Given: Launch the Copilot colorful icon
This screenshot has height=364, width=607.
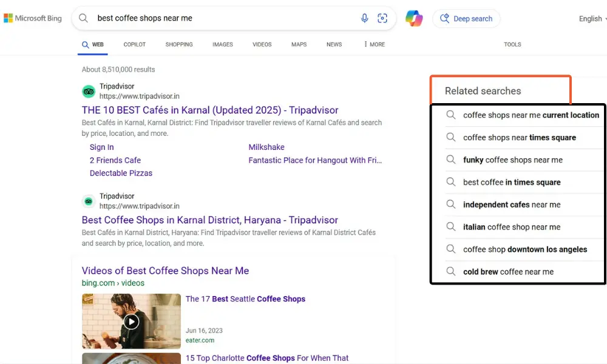Looking at the screenshot, I should pyautogui.click(x=414, y=18).
